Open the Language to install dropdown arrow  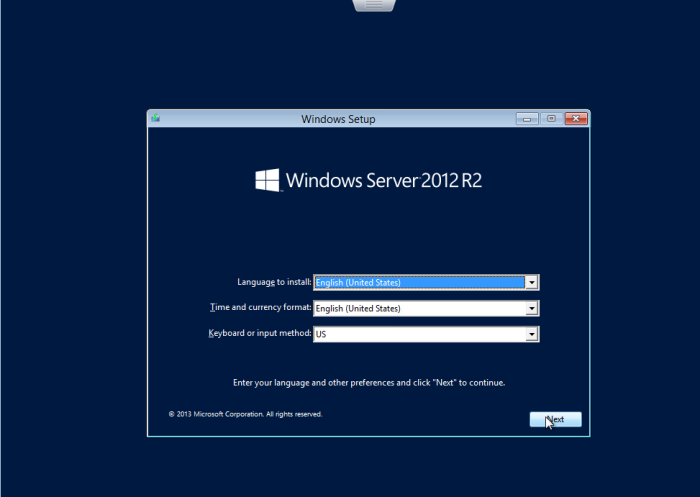coord(531,283)
